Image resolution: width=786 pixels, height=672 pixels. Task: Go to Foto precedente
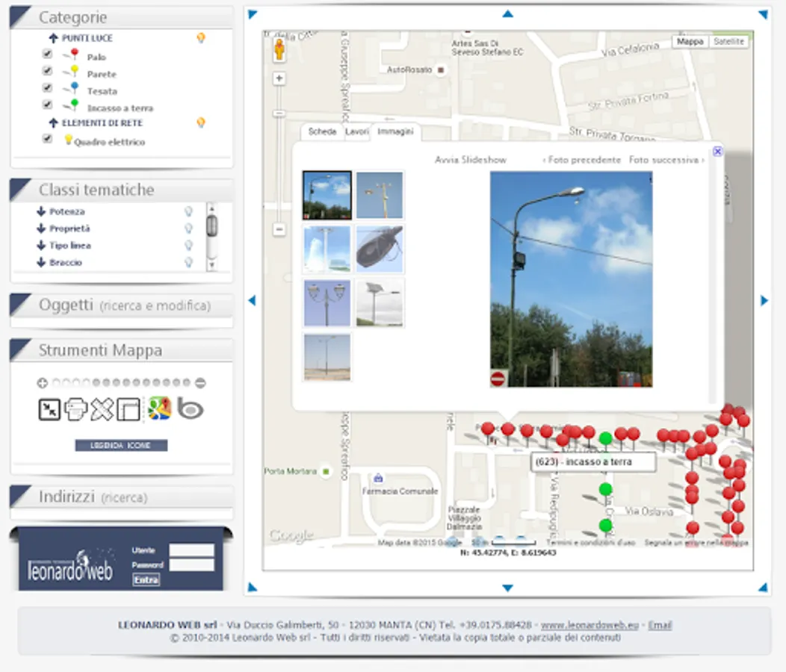581,160
